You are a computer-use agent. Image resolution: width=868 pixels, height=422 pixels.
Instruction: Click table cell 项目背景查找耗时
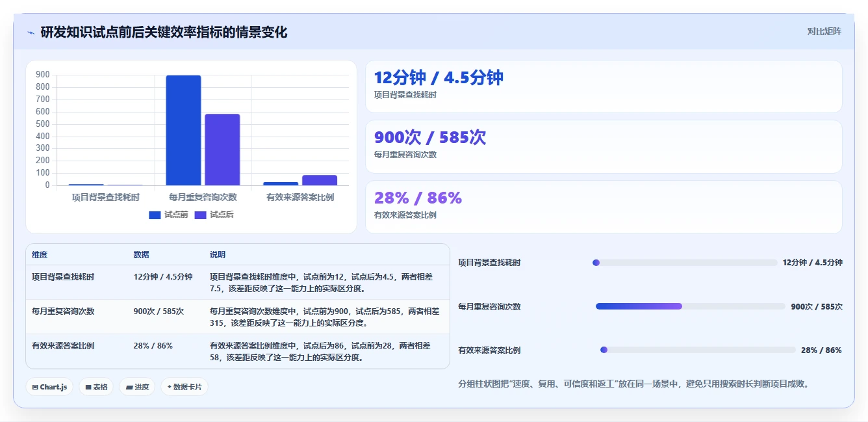(x=63, y=277)
